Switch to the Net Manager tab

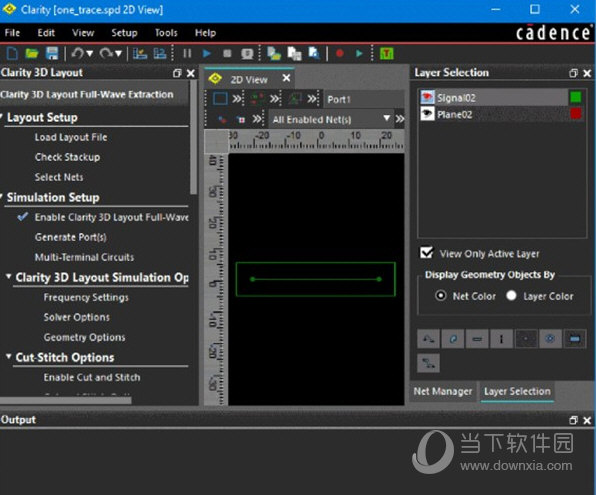coord(443,391)
